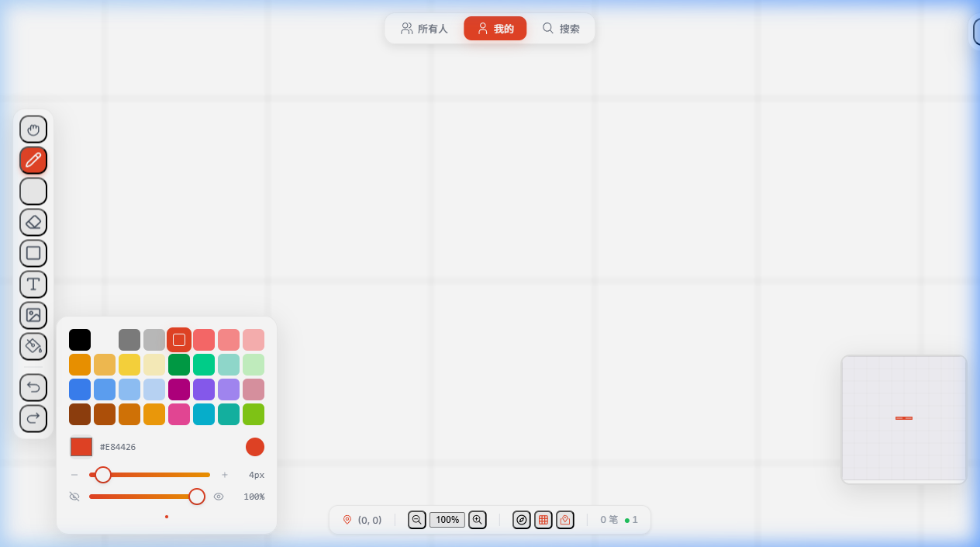The image size is (980, 547).
Task: Select the Rectangle shape tool
Action: coord(33,253)
